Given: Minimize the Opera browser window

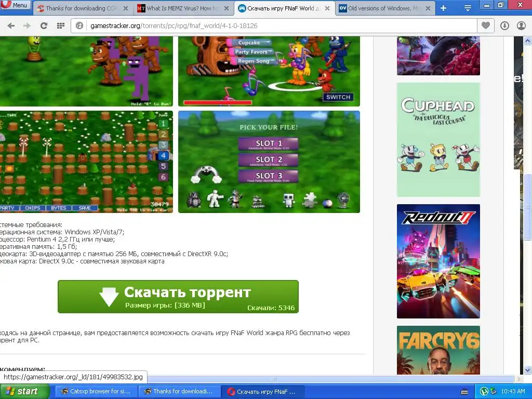Looking at the screenshot, I should (486, 5).
